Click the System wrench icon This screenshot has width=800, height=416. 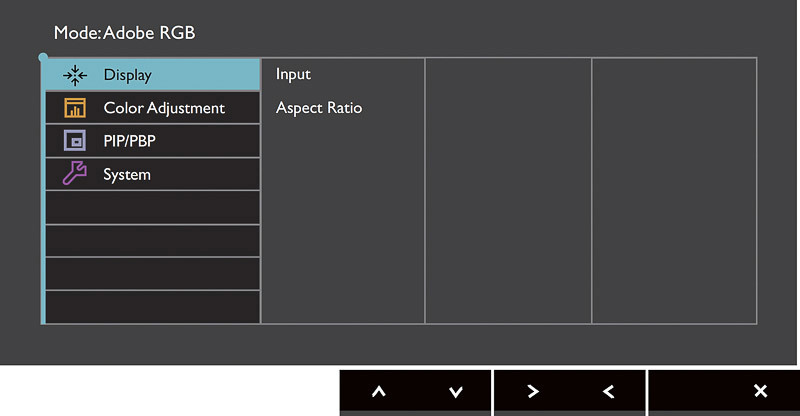tap(75, 173)
